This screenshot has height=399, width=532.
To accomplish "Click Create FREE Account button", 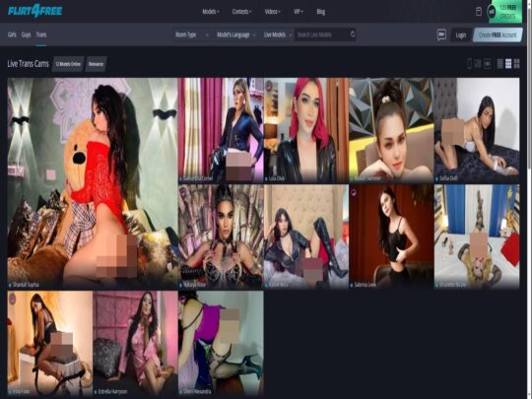I will [498, 34].
